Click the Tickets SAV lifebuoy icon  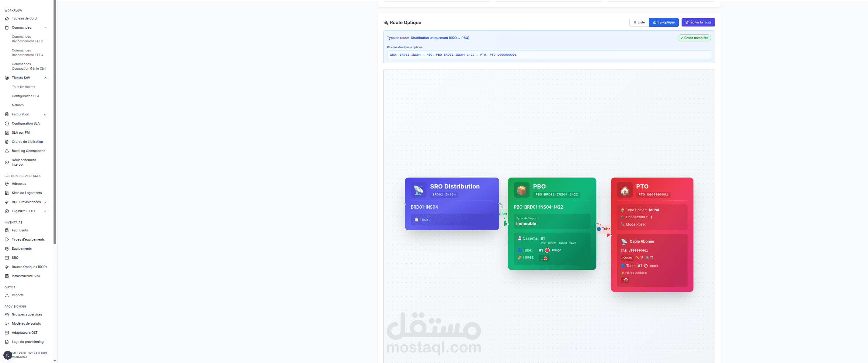click(7, 78)
